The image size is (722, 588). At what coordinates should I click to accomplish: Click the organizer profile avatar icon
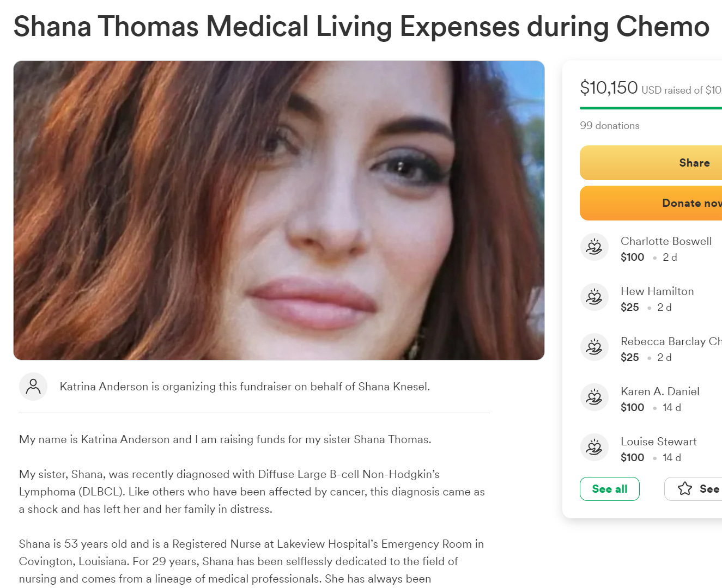[33, 387]
